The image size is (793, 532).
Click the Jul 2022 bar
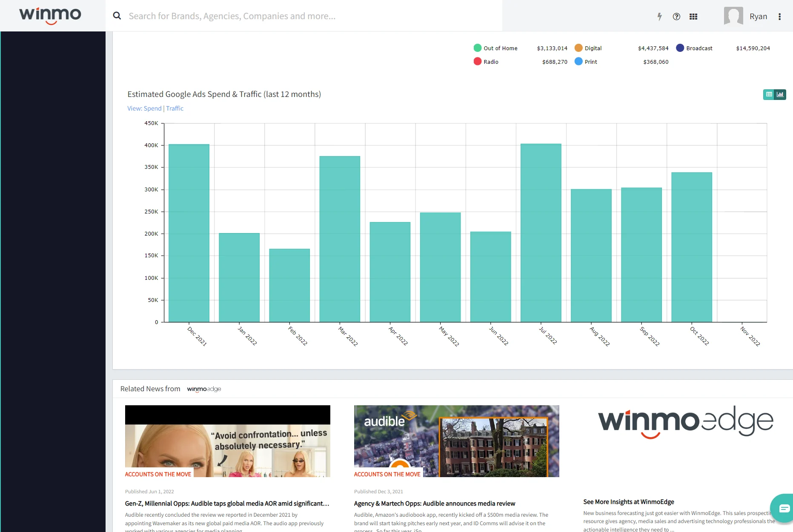coord(541,233)
